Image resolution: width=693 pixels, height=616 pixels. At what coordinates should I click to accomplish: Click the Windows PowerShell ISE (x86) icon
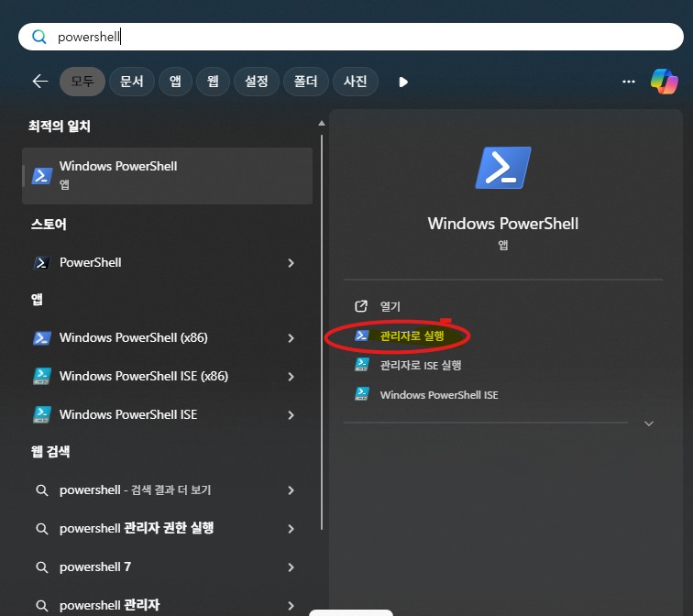[x=42, y=377]
